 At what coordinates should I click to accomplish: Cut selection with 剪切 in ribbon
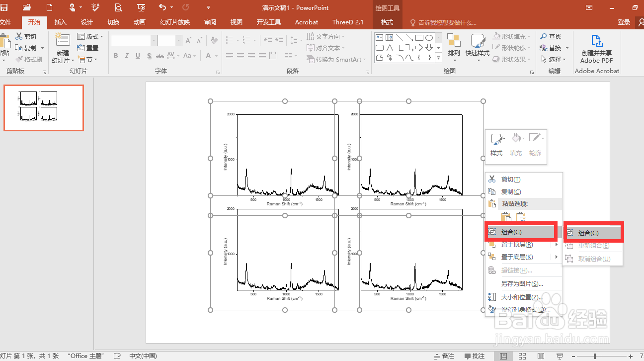[x=26, y=37]
